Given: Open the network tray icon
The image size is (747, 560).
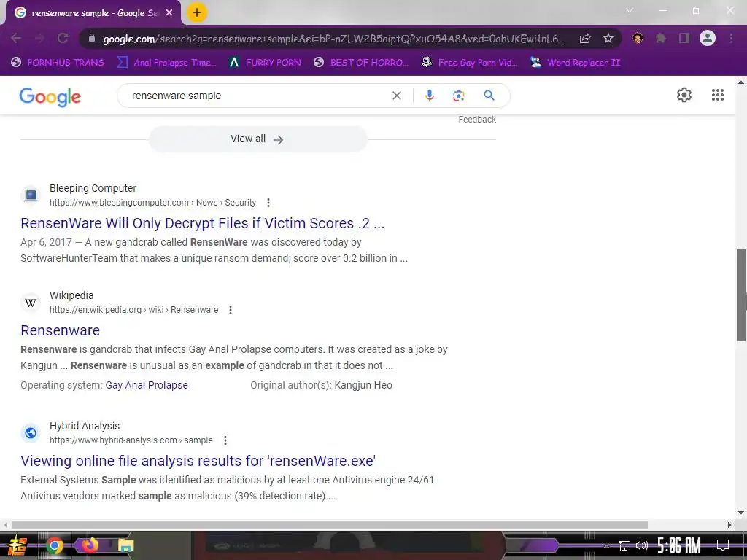Looking at the screenshot, I should click(624, 545).
